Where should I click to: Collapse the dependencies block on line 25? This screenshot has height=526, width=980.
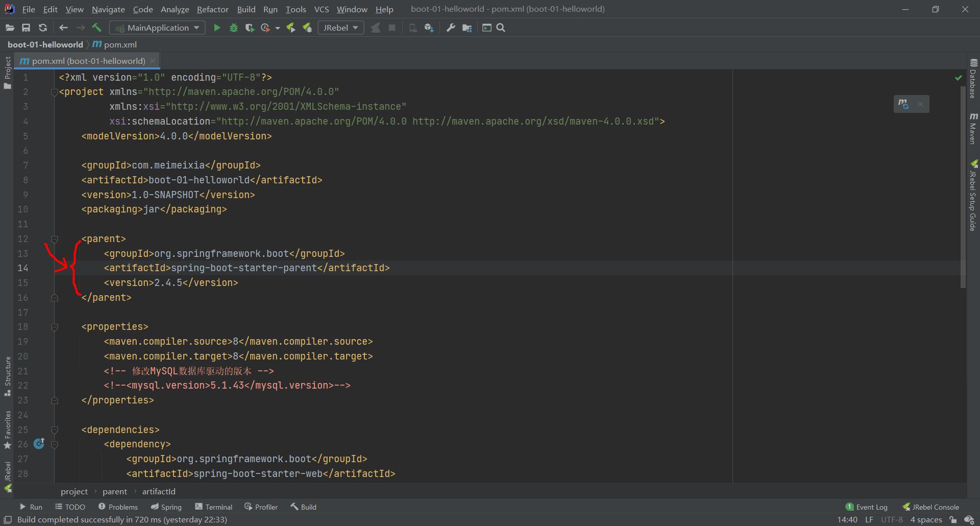pyautogui.click(x=54, y=430)
